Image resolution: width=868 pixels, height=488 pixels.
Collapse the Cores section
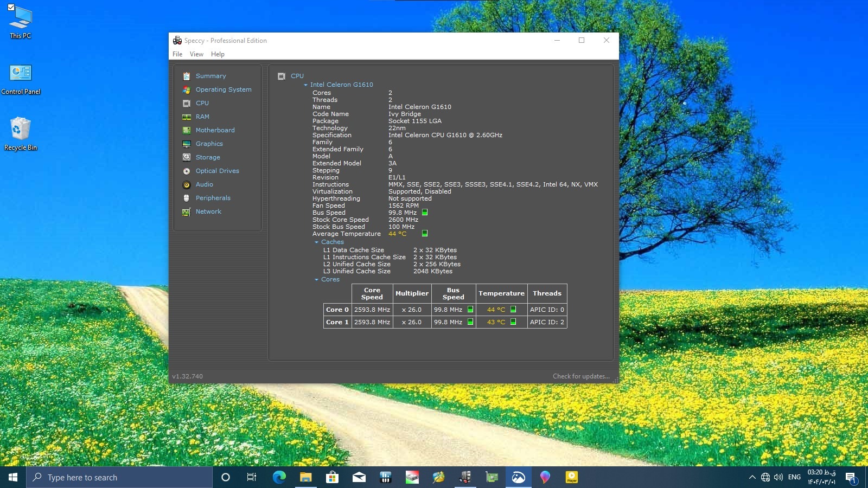point(316,279)
